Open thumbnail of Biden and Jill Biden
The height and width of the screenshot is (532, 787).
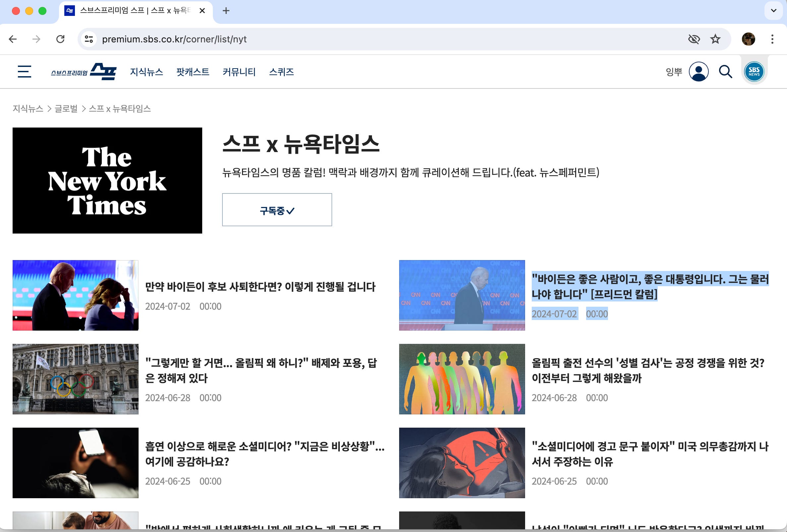(x=76, y=295)
